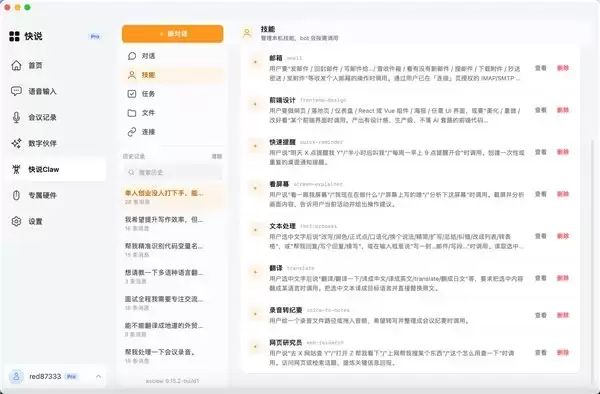Open history item 能不能翻译成地道的外贸
Viewport: 600px width, 394px height.
pos(173,330)
